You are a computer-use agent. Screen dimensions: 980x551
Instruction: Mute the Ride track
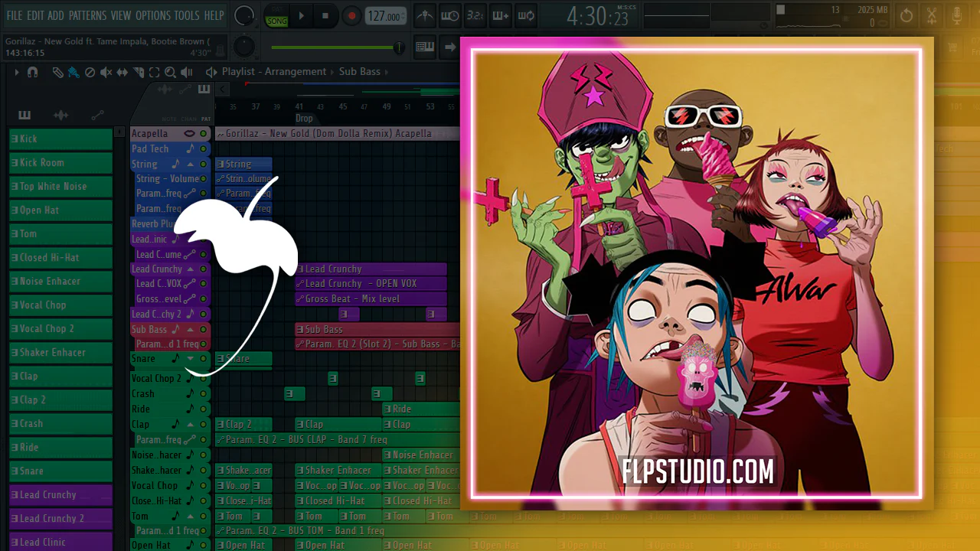pos(203,409)
